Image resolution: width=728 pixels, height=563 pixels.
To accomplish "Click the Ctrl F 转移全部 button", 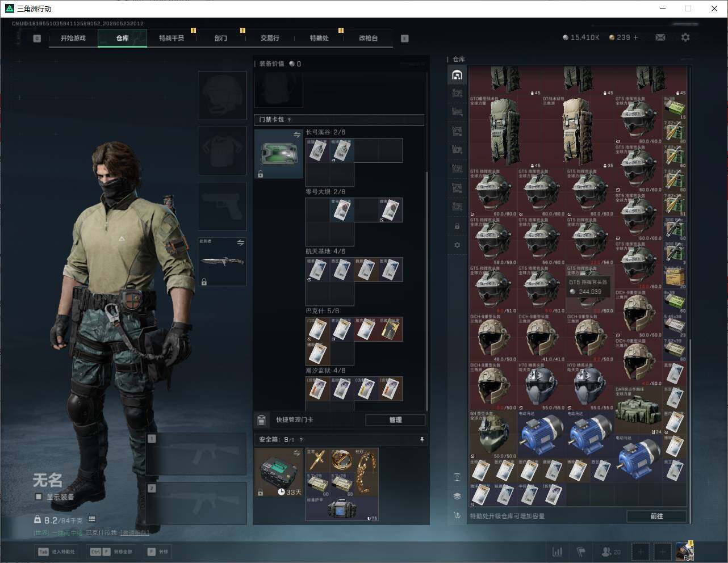I will [111, 552].
